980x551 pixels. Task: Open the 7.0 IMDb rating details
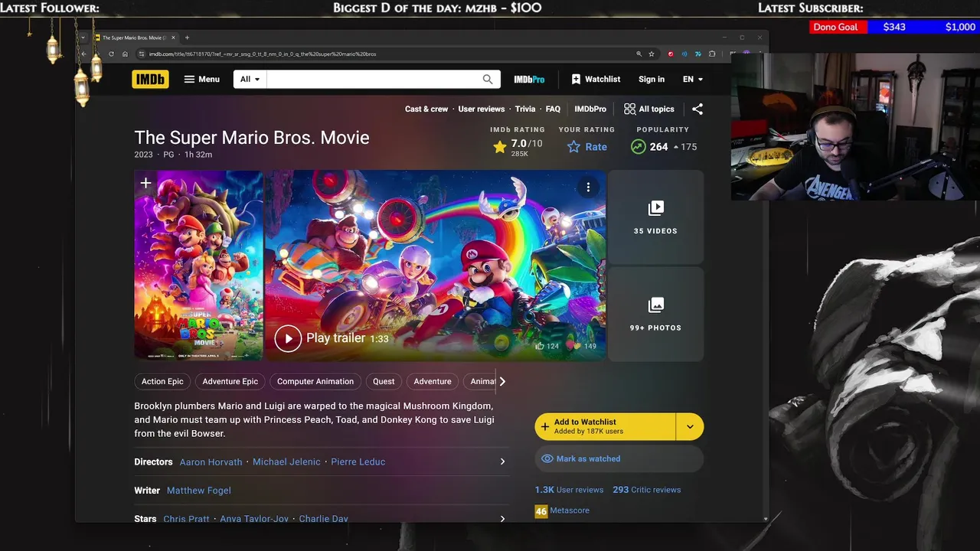pos(518,147)
